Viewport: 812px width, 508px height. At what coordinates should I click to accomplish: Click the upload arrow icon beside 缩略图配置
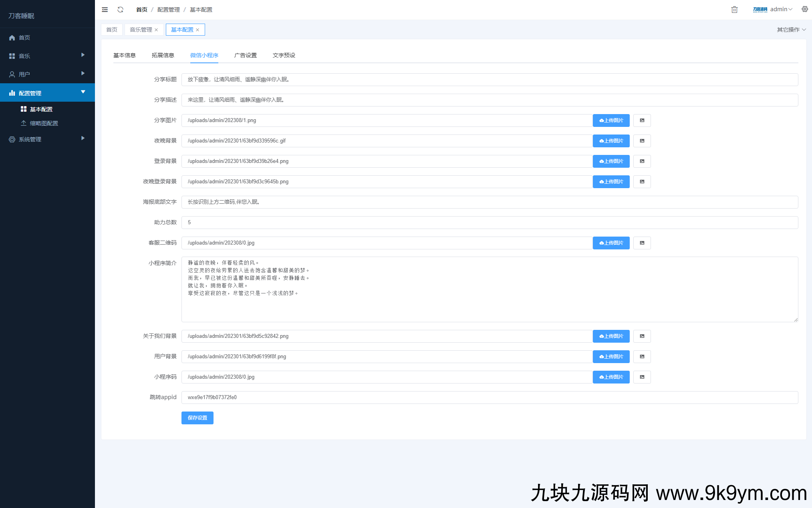(23, 123)
